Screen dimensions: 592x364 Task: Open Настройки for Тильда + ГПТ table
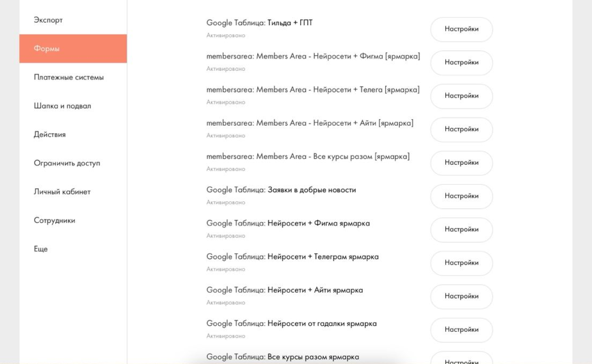coord(461,30)
